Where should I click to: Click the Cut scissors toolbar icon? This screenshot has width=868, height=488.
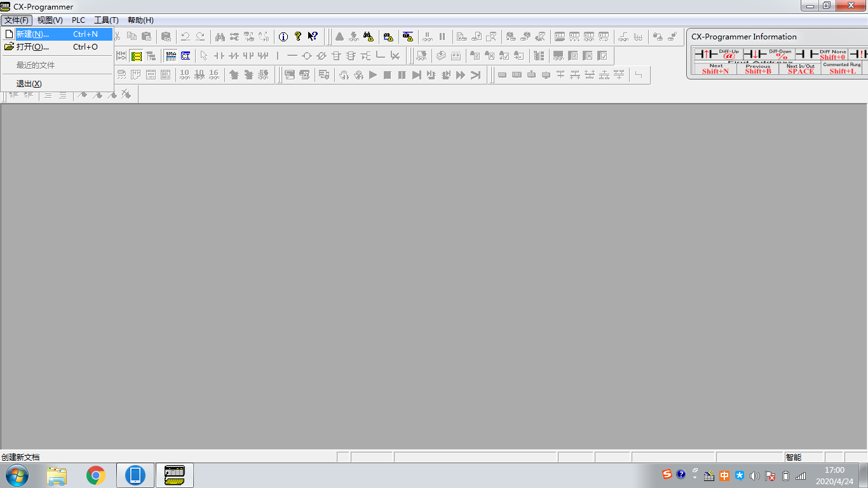(x=117, y=36)
